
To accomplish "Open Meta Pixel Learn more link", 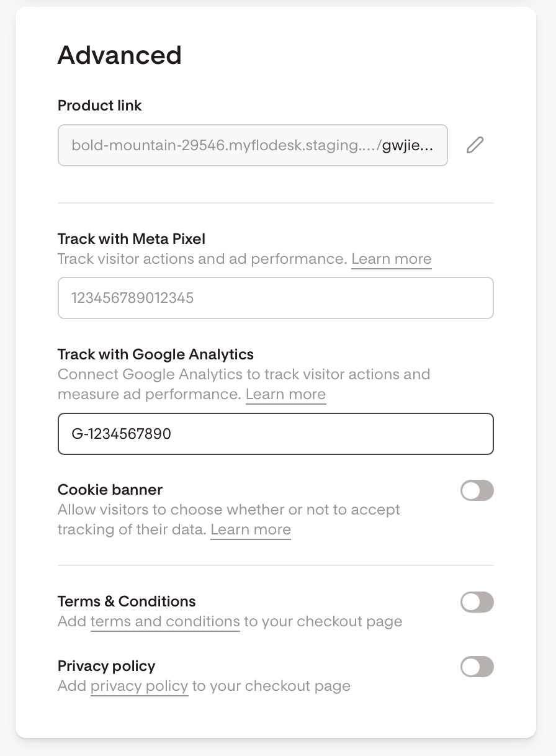I will click(391, 259).
